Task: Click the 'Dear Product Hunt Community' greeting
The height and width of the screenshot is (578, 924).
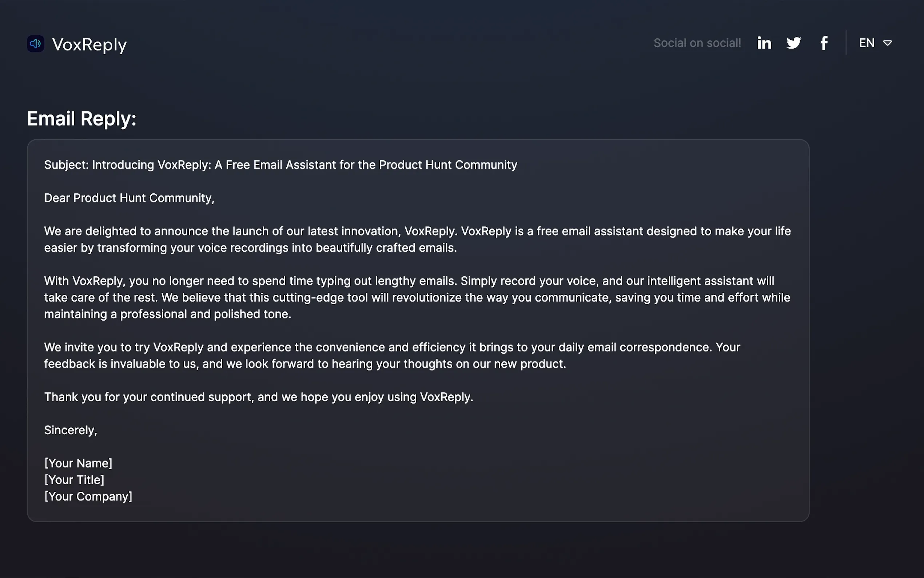Action: (129, 198)
